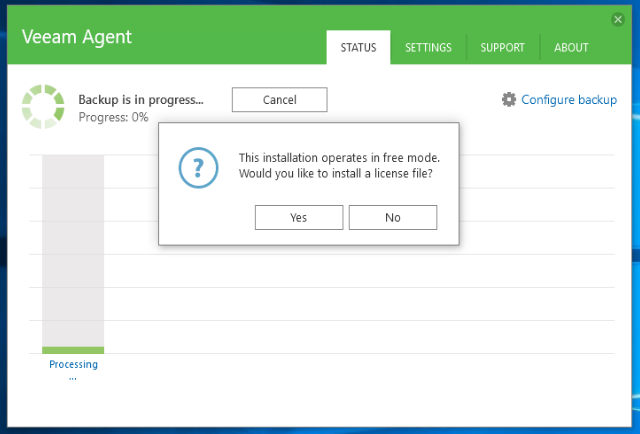Click the 'Backup is in progress...' text
This screenshot has width=640, height=434.
point(141,100)
